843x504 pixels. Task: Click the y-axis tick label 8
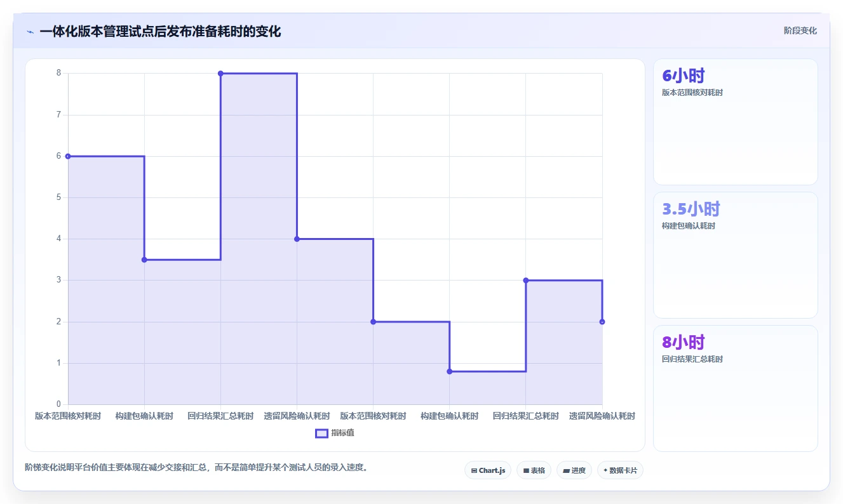[x=58, y=73]
